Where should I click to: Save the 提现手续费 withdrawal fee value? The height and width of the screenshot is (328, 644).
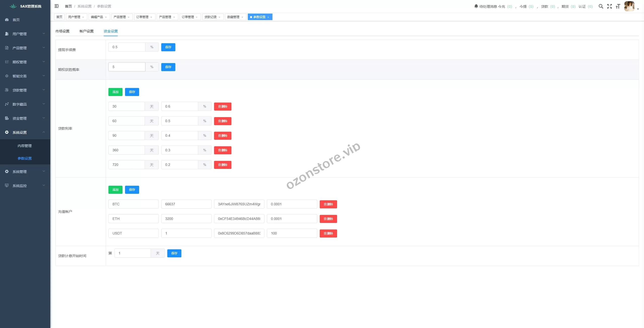pos(168,47)
